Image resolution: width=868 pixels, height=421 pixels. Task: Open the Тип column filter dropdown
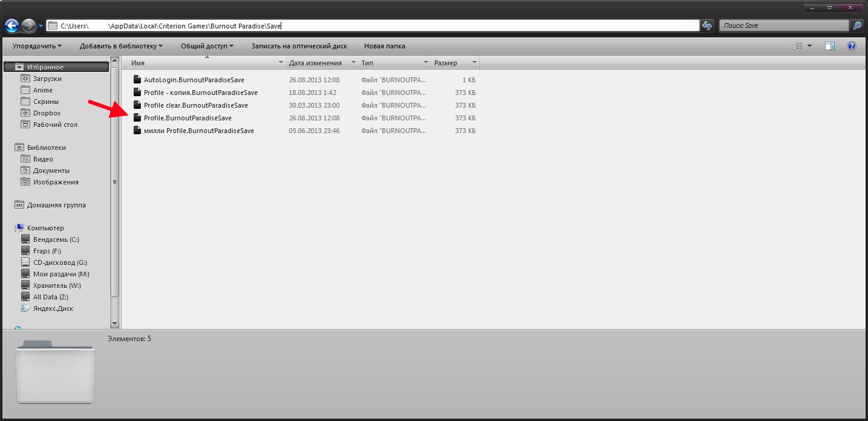tap(425, 63)
